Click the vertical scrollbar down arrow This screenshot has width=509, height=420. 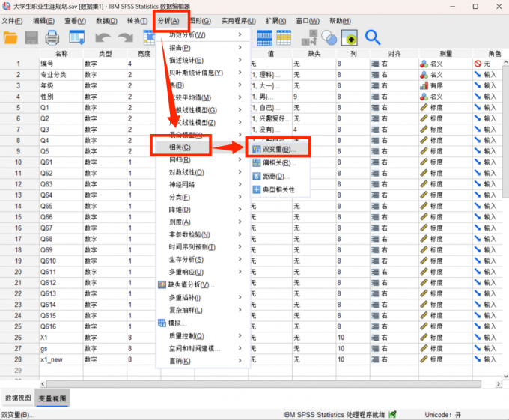pos(506,376)
